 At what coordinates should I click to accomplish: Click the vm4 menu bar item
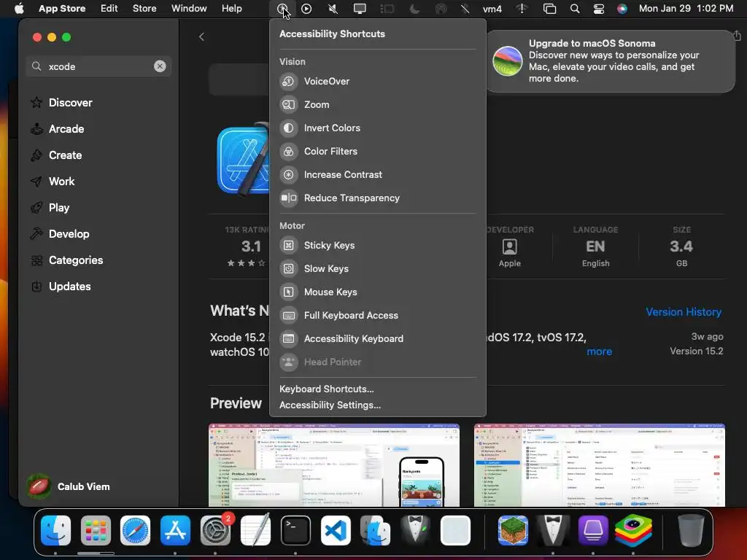tap(492, 9)
